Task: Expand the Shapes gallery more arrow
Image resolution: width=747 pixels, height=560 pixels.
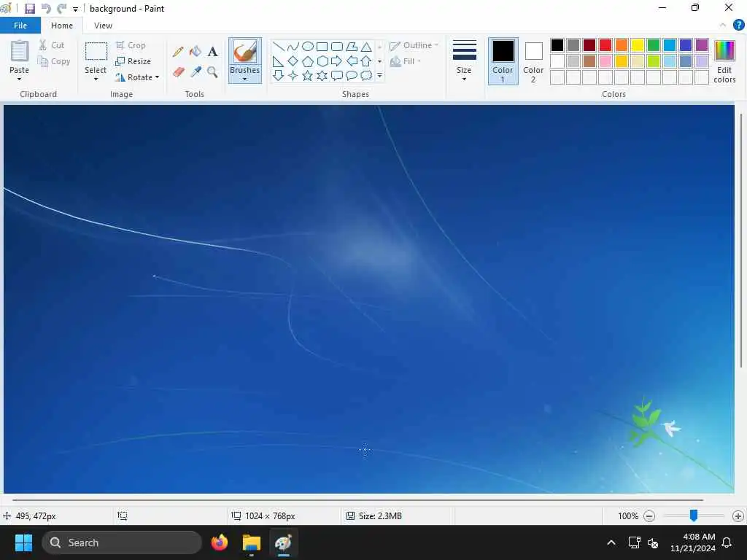Action: 379,75
